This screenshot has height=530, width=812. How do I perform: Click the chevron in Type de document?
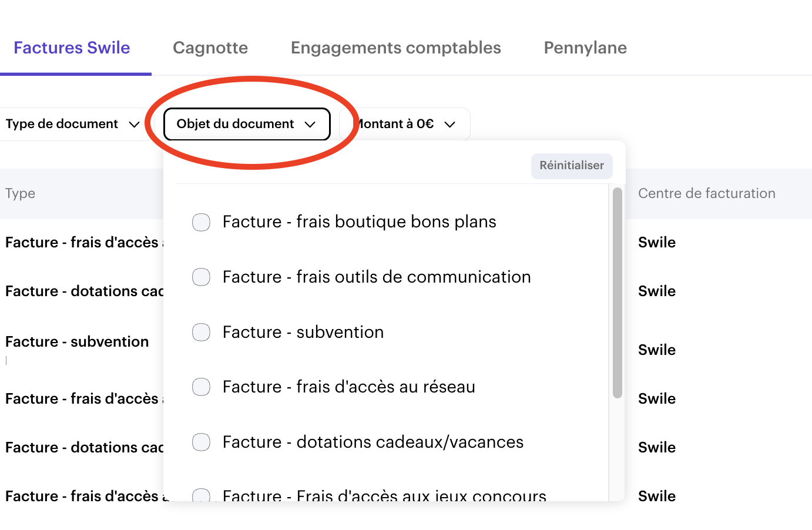[x=134, y=125]
